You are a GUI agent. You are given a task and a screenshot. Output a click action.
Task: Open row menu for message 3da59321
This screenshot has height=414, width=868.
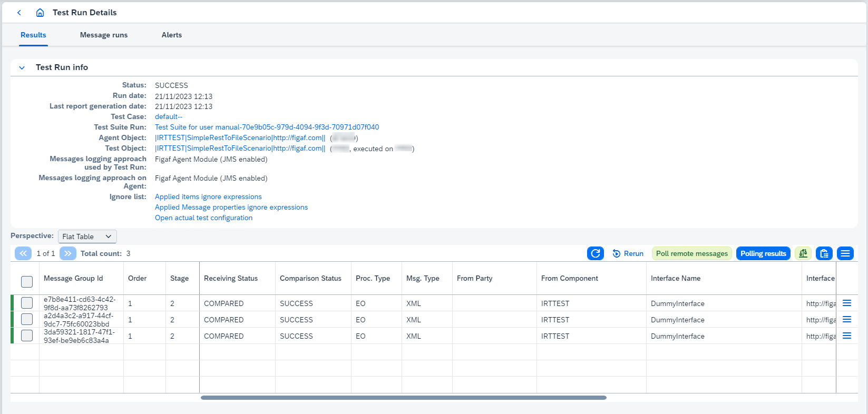847,336
